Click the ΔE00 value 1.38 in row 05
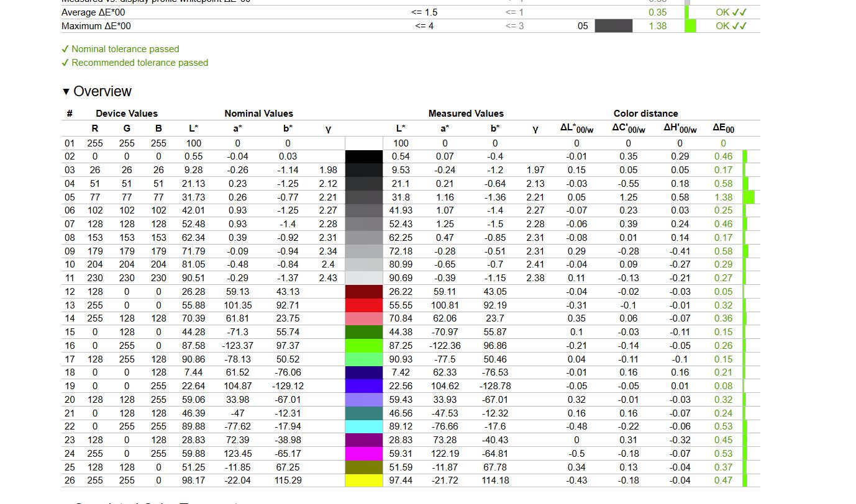856x504 pixels. pos(723,197)
